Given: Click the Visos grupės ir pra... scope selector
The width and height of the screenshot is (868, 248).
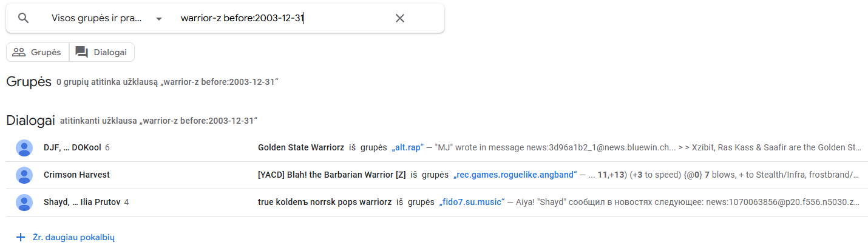Looking at the screenshot, I should [97, 18].
